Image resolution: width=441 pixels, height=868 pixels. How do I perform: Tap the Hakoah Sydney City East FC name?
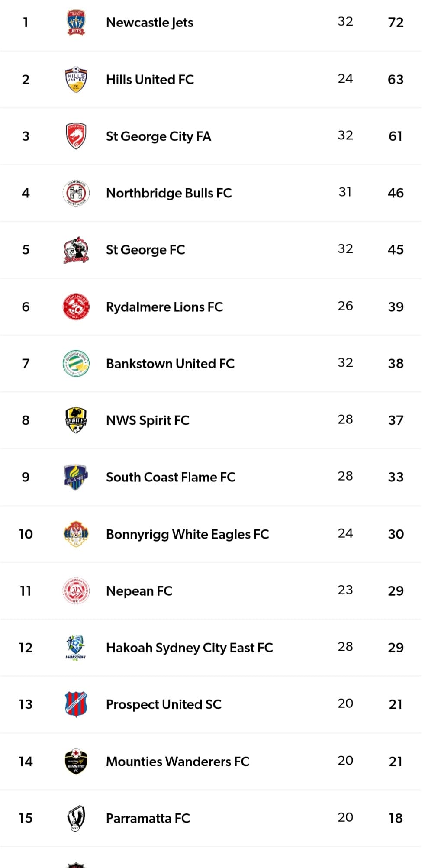(x=189, y=648)
